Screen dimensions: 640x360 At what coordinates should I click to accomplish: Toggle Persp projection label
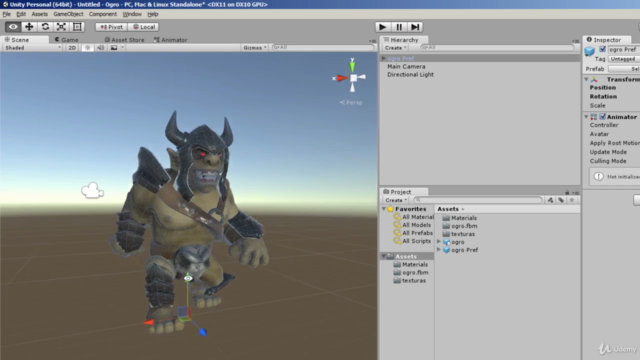[x=351, y=102]
